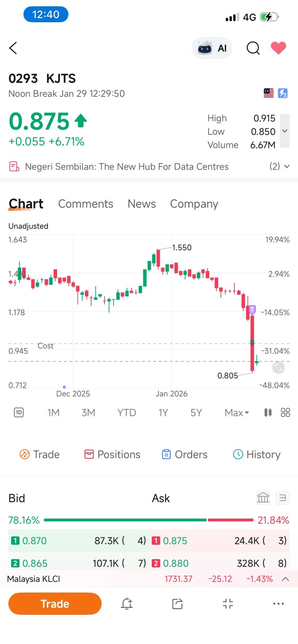Open the three-dot more menu
This screenshot has height=644, width=298.
pos(279,604)
